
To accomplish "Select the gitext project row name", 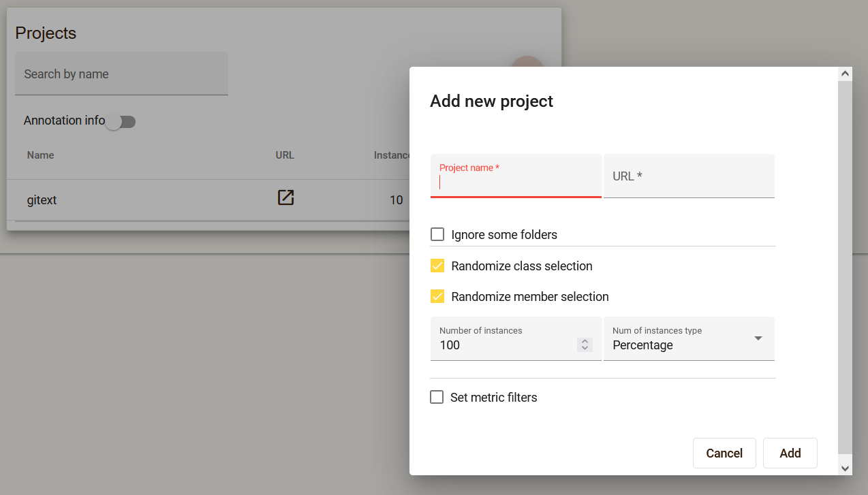I will [x=42, y=200].
